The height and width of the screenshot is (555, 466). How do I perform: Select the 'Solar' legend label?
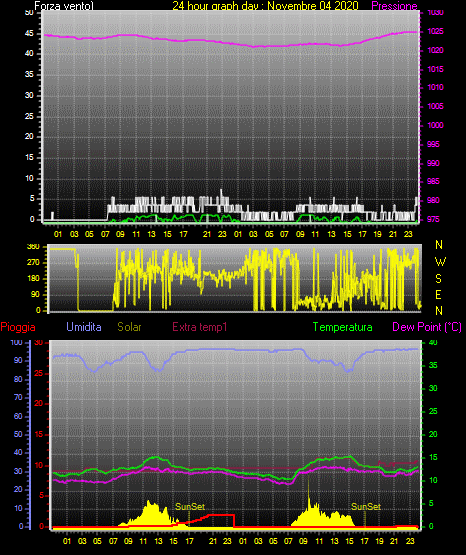pyautogui.click(x=129, y=327)
